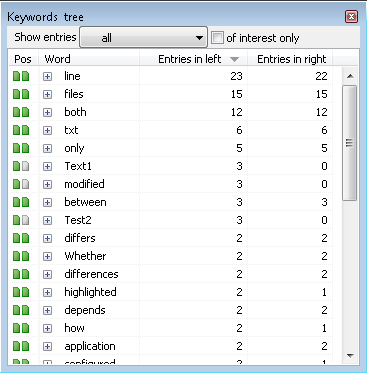
Task: Click the left entries value 23 for 'line'
Action: pyautogui.click(x=236, y=76)
